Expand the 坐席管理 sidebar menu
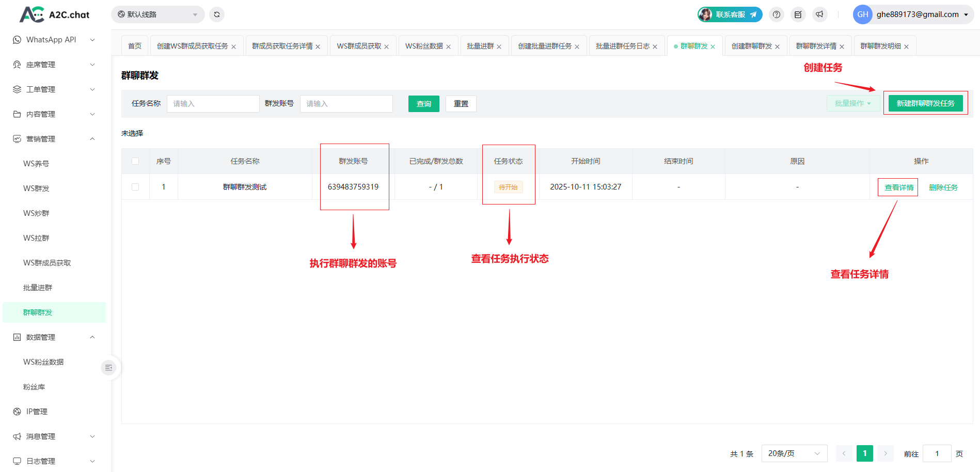The height and width of the screenshot is (472, 980). click(x=54, y=65)
